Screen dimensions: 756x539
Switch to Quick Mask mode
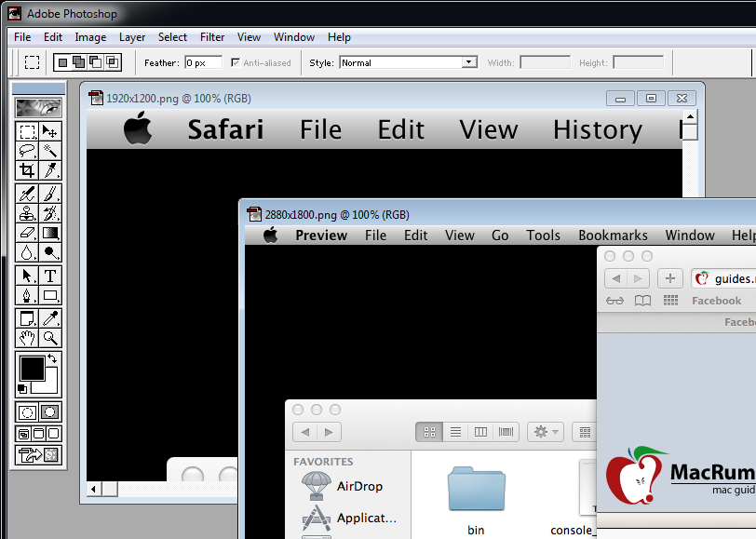tap(50, 412)
